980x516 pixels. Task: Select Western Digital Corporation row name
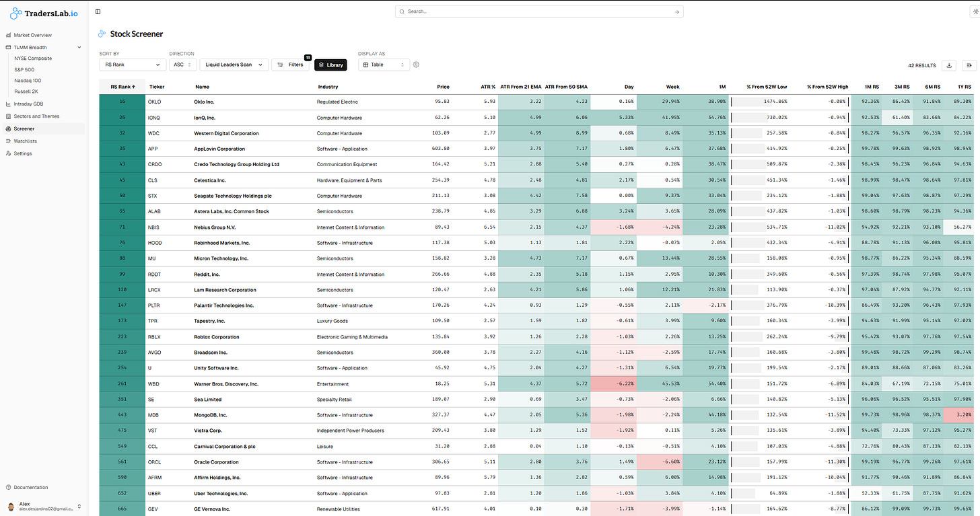[x=226, y=133]
